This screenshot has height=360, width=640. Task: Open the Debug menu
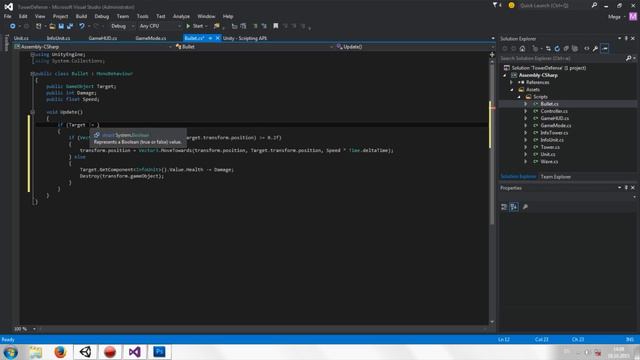(x=102, y=16)
